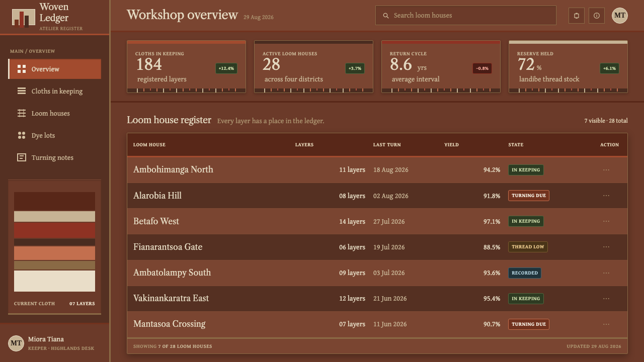The width and height of the screenshot is (644, 362).
Task: Select Overview in the sidebar
Action: 55,69
